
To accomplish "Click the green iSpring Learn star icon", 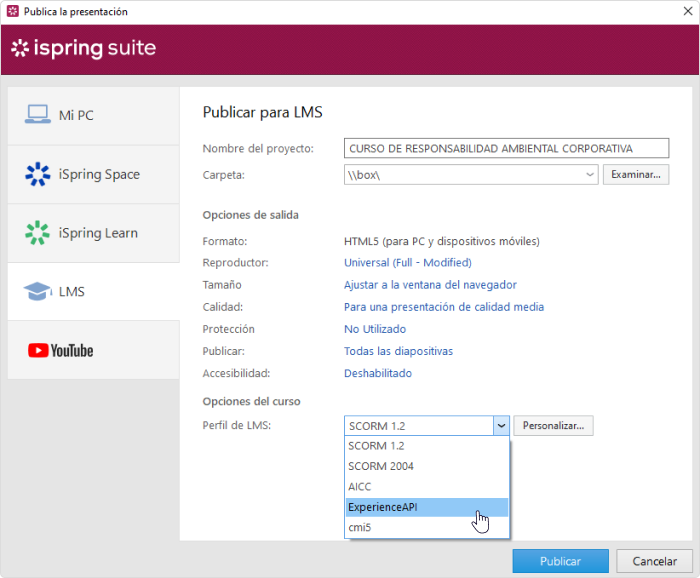I will tap(38, 233).
